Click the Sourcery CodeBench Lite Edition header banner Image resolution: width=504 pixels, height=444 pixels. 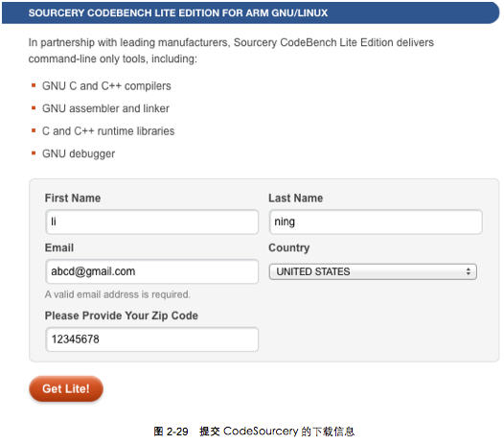pyautogui.click(x=251, y=12)
